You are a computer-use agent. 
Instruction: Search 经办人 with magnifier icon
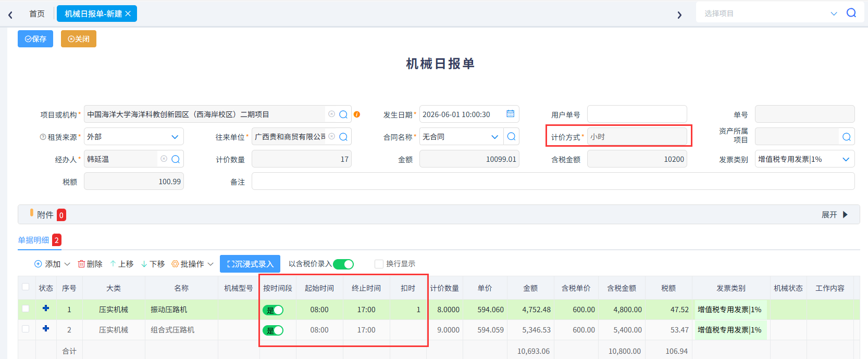tap(176, 159)
